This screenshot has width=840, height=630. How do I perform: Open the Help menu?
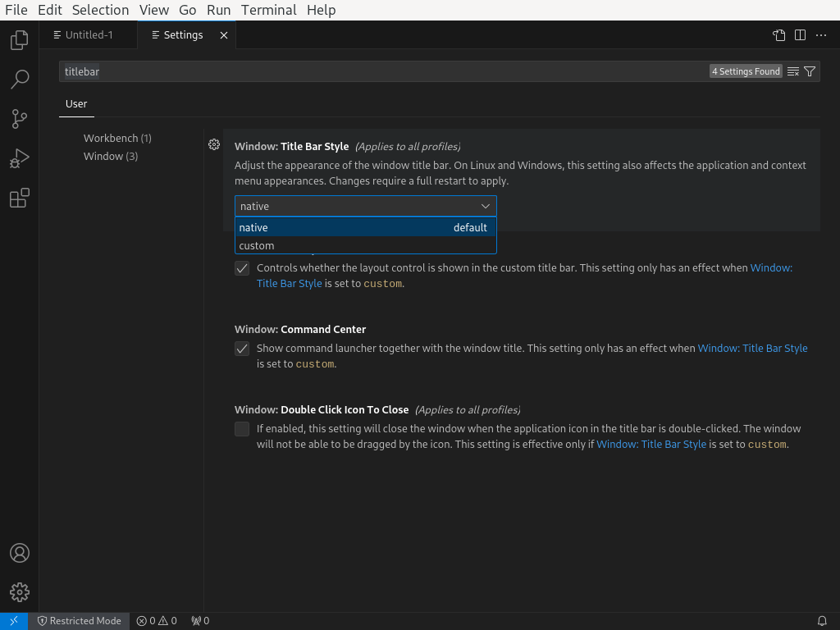[322, 10]
